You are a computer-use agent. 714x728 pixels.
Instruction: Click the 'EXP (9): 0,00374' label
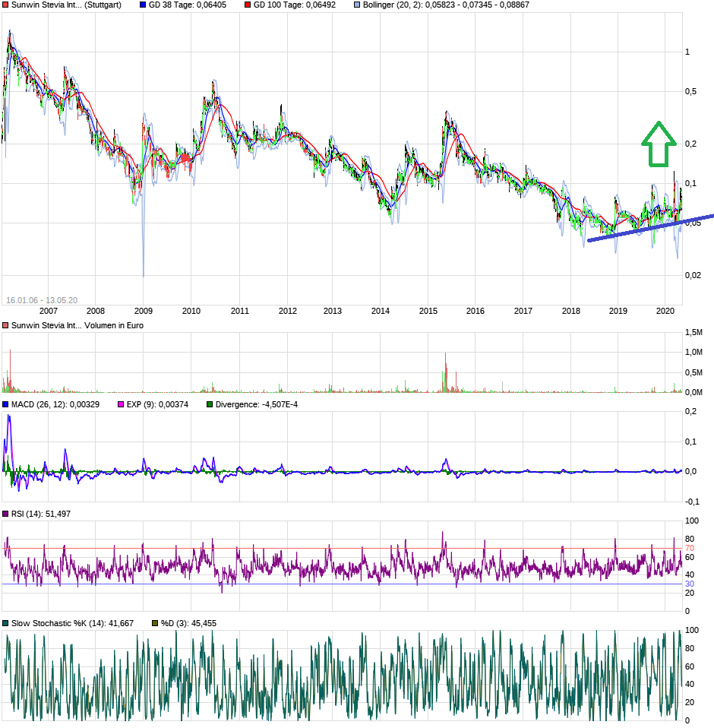[x=157, y=404]
